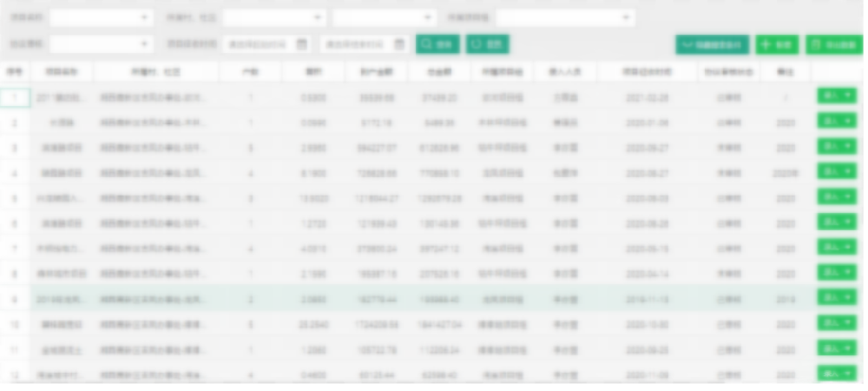This screenshot has width=868, height=391.
Task: Open the first dropdown in the second filter row
Action: point(102,44)
